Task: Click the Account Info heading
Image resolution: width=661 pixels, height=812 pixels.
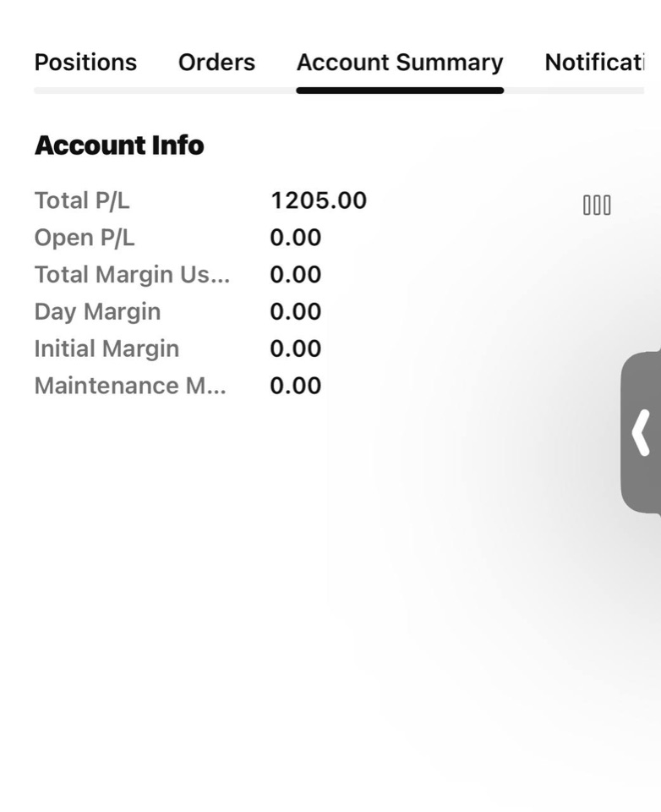Action: point(119,145)
